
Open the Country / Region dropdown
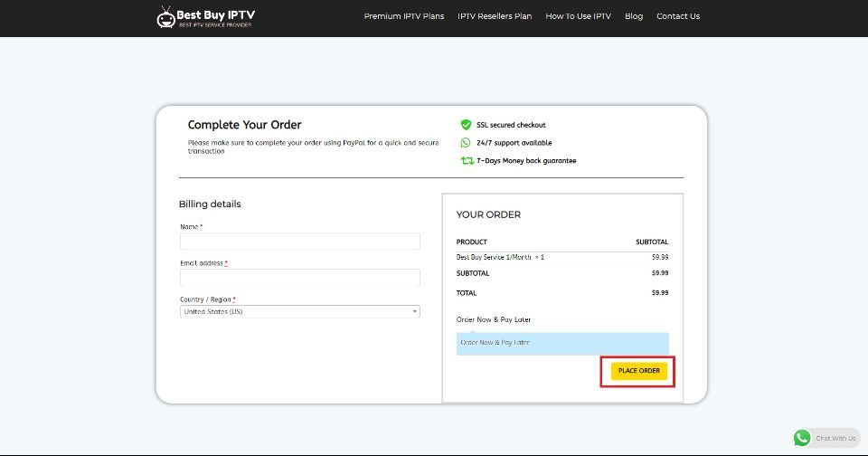300,311
